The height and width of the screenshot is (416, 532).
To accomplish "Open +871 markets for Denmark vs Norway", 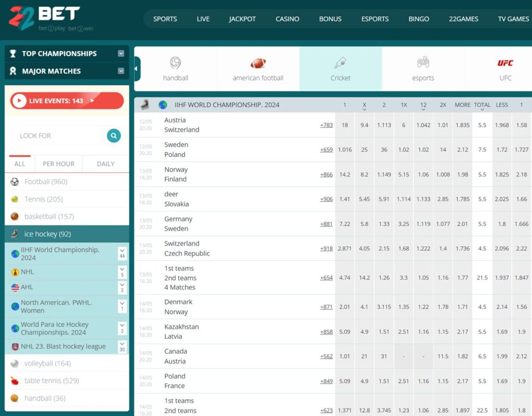I will (x=326, y=307).
